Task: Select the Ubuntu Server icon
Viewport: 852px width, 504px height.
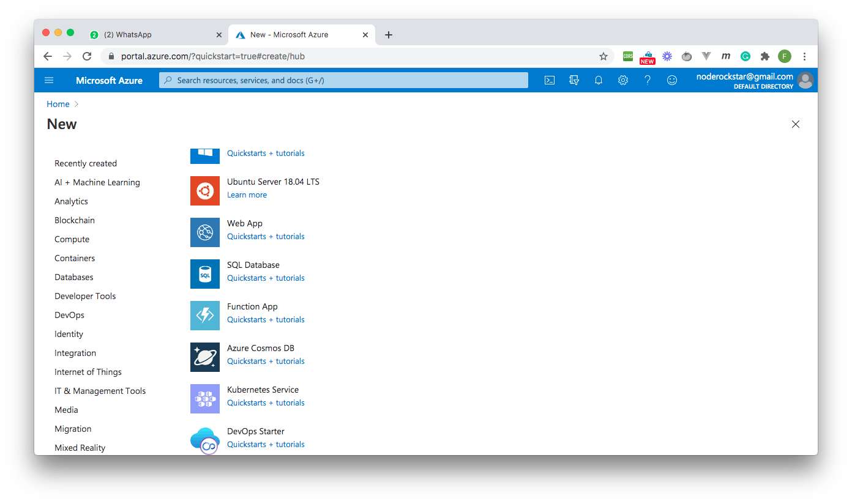Action: (204, 191)
